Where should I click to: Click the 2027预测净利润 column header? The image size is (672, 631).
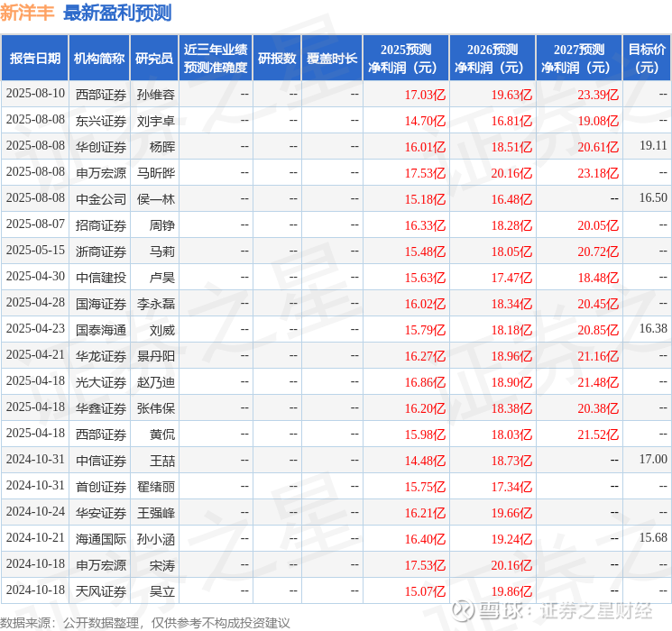click(x=579, y=59)
